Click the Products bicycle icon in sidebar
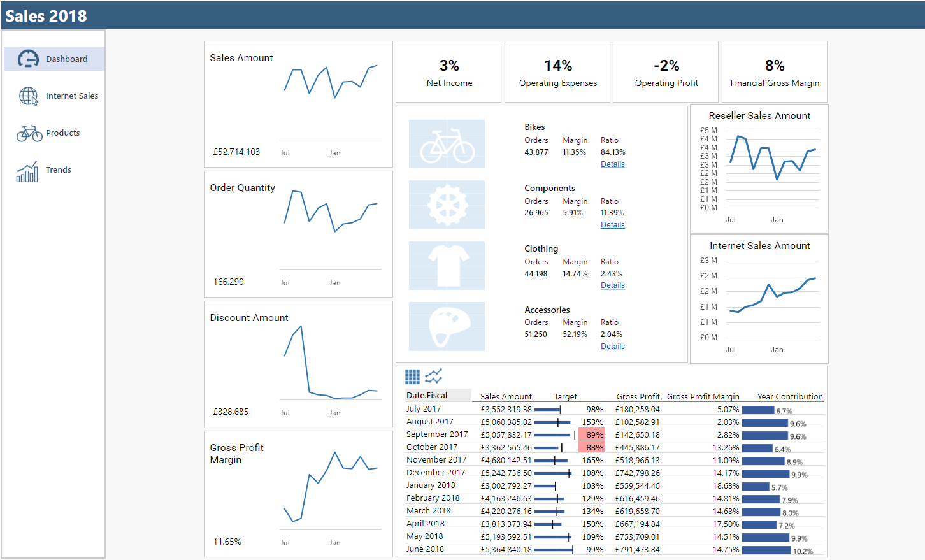This screenshot has height=560, width=925. (29, 133)
